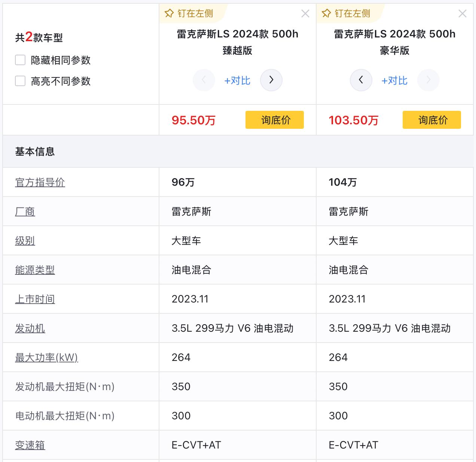Image resolution: width=476 pixels, height=462 pixels.
Task: Remove the 豪华版 model column
Action: 463,14
